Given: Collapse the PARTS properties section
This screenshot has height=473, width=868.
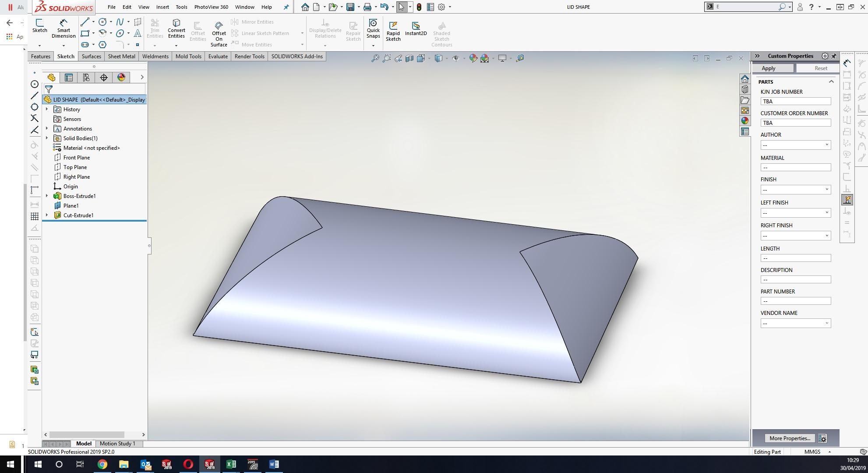Looking at the screenshot, I should [831, 82].
